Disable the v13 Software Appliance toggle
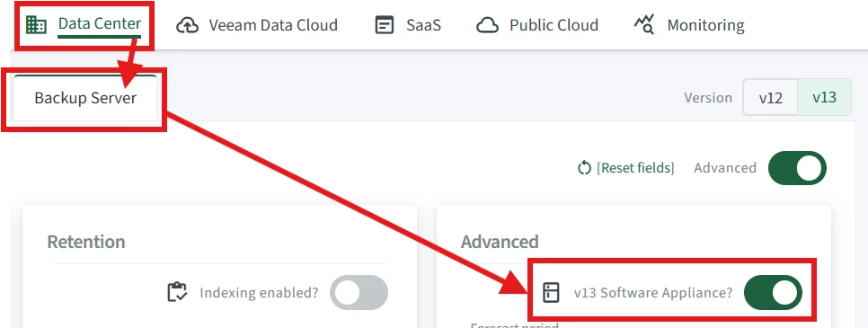The width and height of the screenshot is (868, 328). 773,292
